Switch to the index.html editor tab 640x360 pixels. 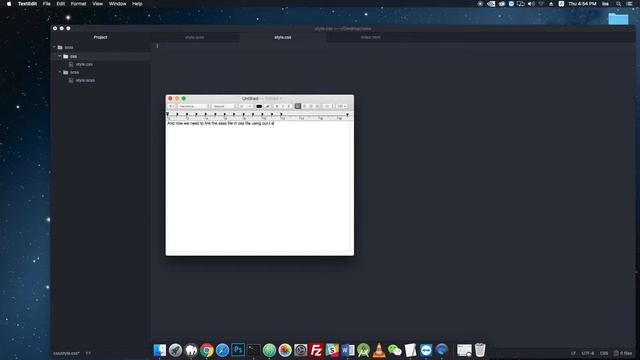tap(371, 37)
